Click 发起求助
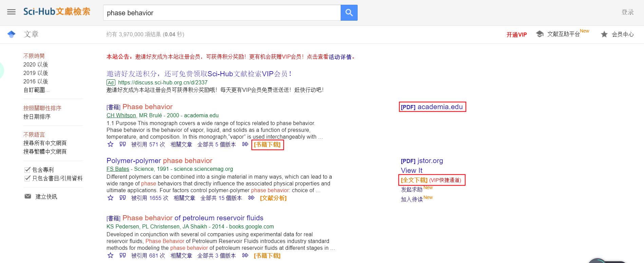 (412, 189)
